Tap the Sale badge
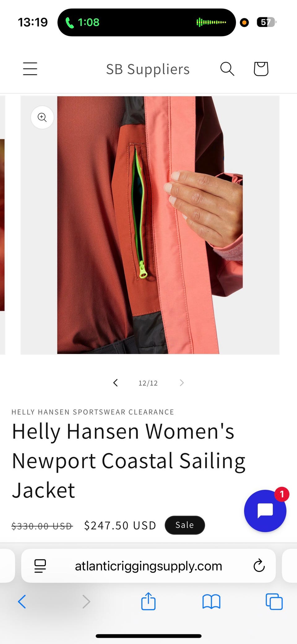This screenshot has width=297, height=644. [x=185, y=525]
